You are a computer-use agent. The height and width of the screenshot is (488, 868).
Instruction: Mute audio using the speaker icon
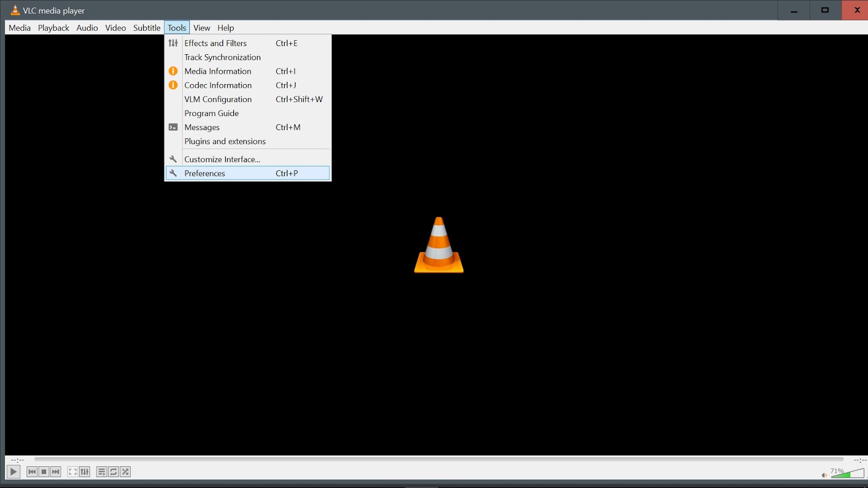tap(825, 475)
